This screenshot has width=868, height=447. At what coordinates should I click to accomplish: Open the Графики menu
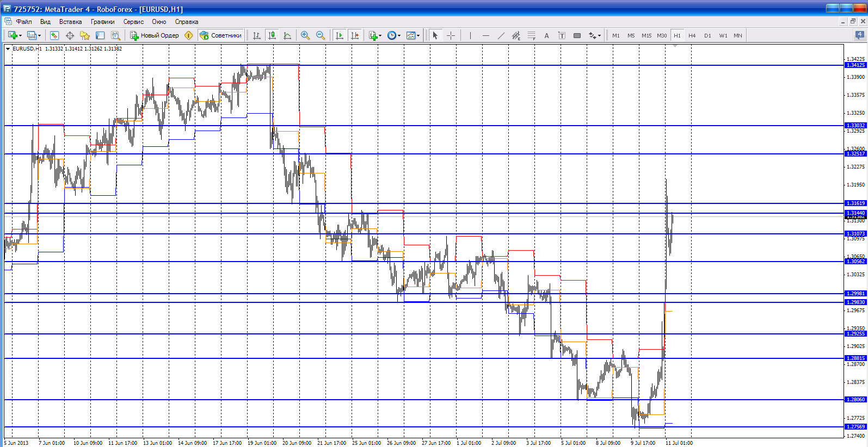(103, 22)
